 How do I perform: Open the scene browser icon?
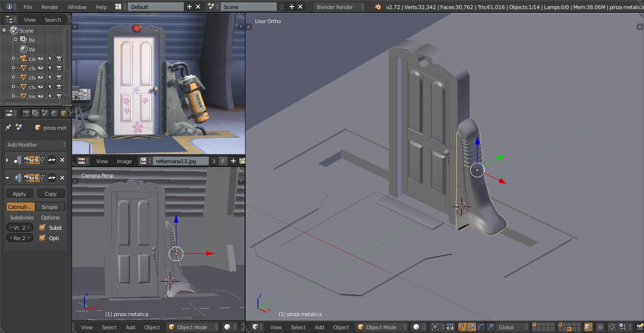coord(213,7)
